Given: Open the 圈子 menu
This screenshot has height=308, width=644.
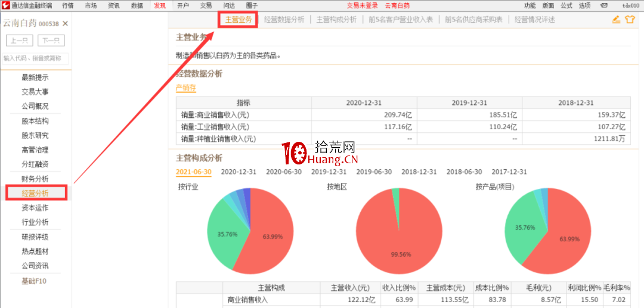Looking at the screenshot, I should [x=252, y=6].
